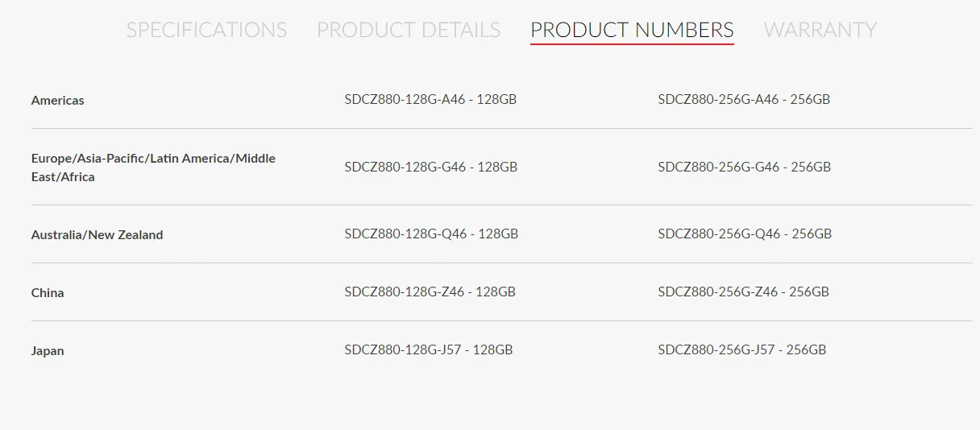The width and height of the screenshot is (980, 430).
Task: Click the Europe/Asia-Pacific/Latin America region label
Action: click(153, 167)
